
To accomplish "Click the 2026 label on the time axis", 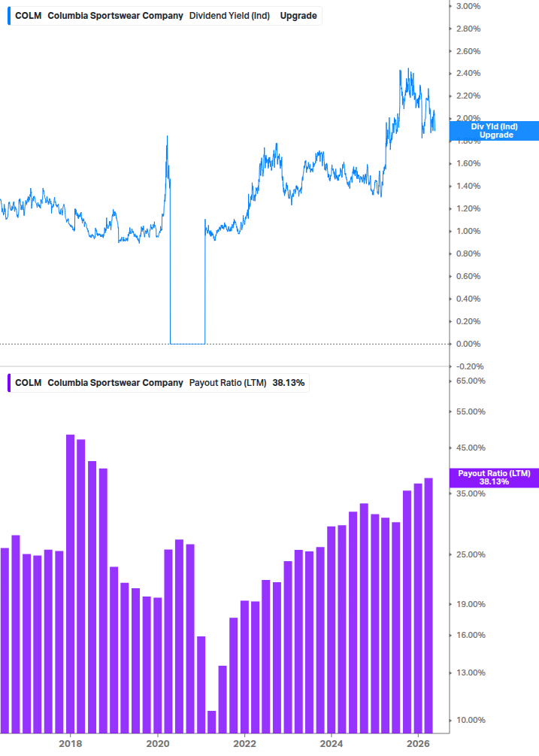I will click(x=419, y=743).
